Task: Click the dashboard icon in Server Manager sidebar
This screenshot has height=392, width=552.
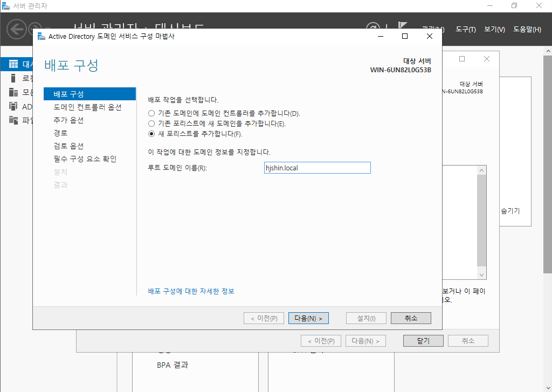Action: (x=13, y=64)
